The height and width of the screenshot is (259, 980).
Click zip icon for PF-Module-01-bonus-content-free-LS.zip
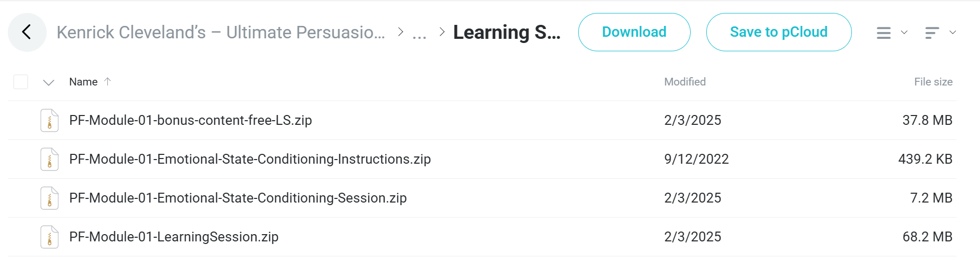pyautogui.click(x=50, y=120)
